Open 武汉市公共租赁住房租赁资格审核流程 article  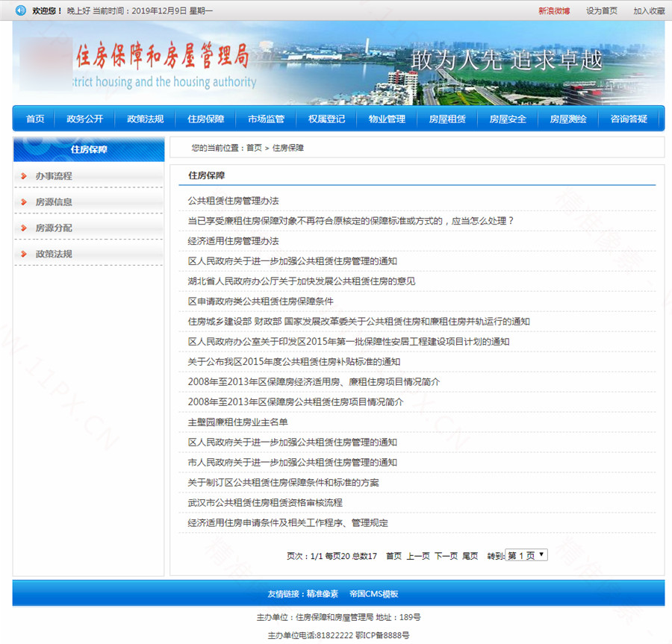(x=265, y=503)
